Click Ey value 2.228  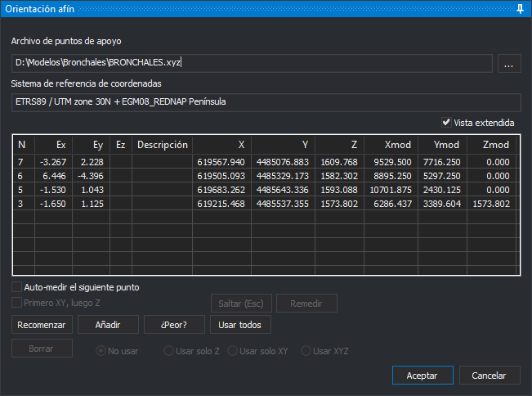pos(91,162)
